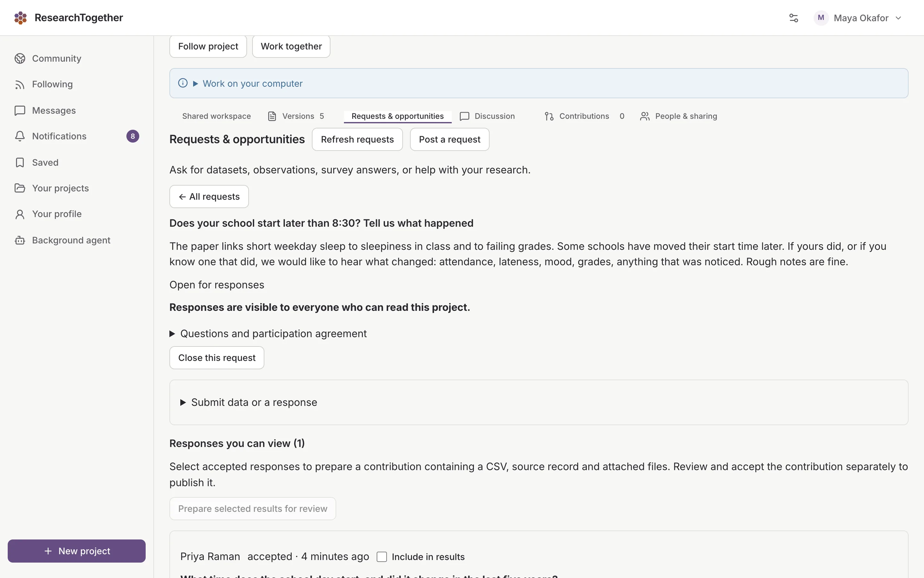The width and height of the screenshot is (924, 578).
Task: Click the Versions document icon
Action: [272, 116]
